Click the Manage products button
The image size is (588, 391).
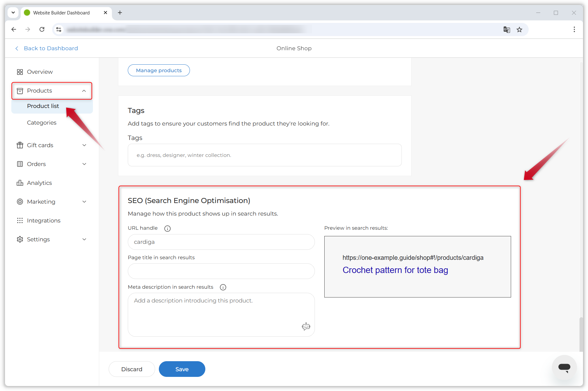pyautogui.click(x=159, y=70)
